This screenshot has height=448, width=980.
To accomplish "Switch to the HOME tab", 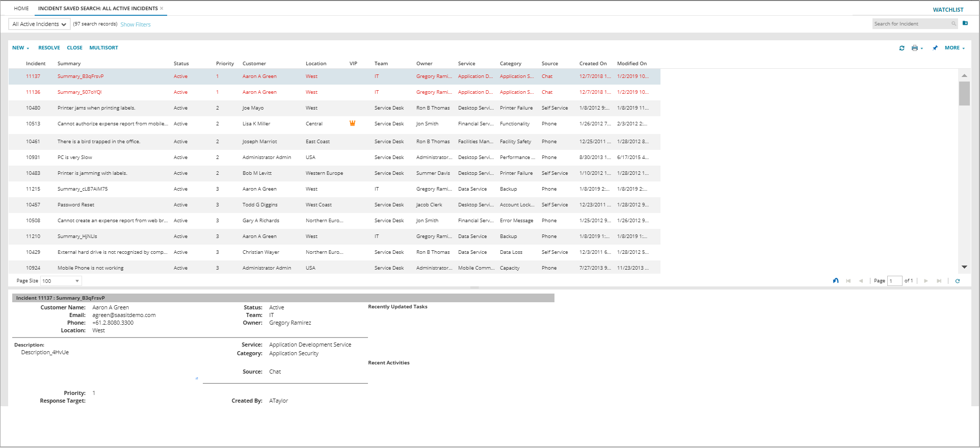I will (21, 8).
